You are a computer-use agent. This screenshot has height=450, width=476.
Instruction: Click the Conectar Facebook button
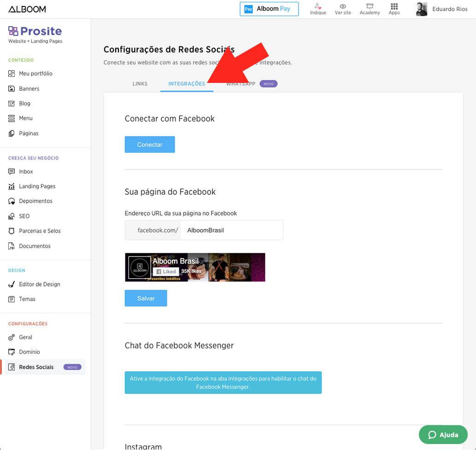[x=150, y=145]
